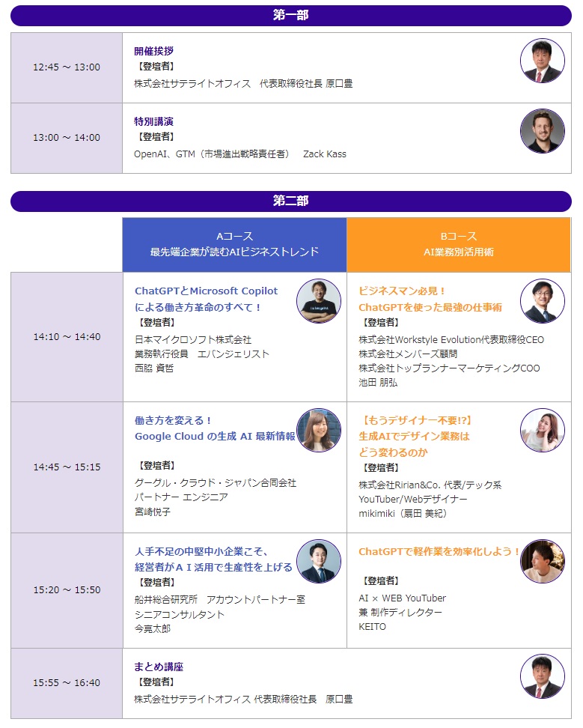Click the Microsoft speaker 西脇 資哲 photo
The image size is (583, 728).
tap(319, 301)
